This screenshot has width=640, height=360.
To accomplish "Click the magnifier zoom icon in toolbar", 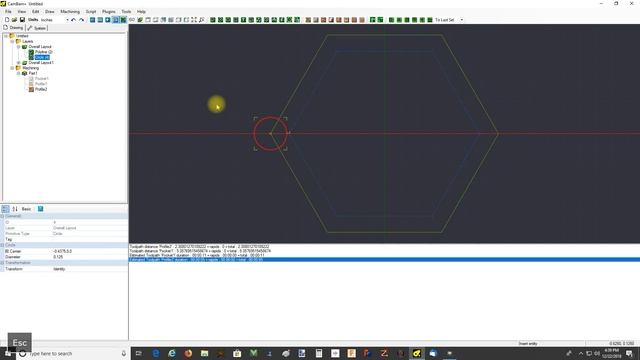I will pos(202,20).
